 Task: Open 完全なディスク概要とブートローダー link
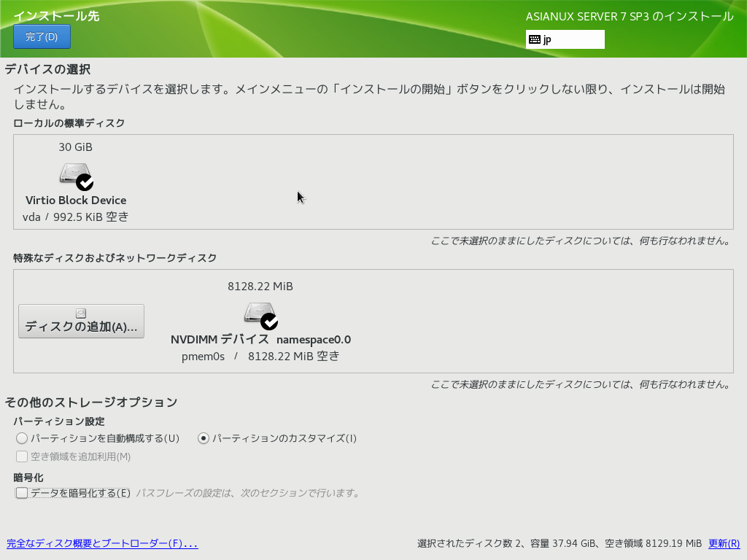[102, 543]
